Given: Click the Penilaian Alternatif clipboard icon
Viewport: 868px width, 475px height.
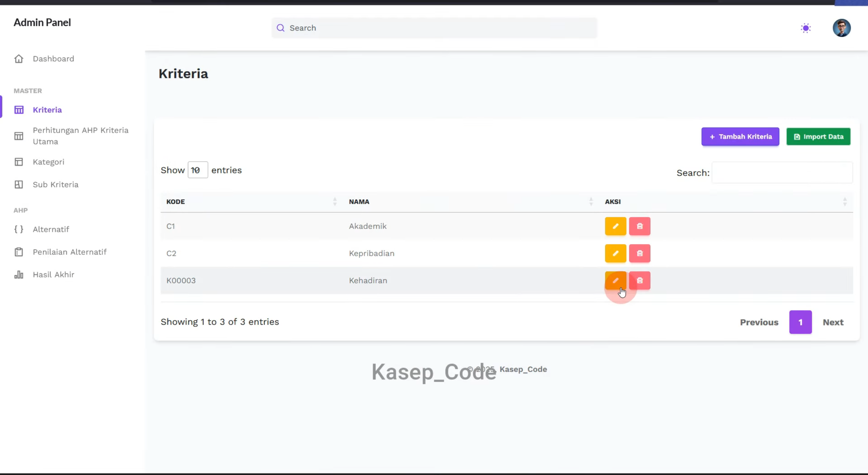Looking at the screenshot, I should tap(19, 252).
